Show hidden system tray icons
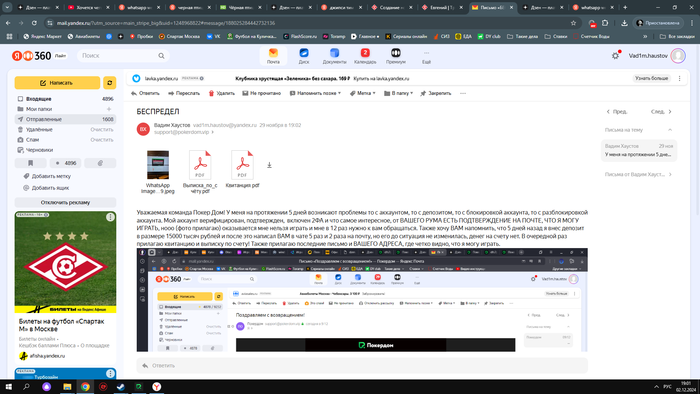Screen dimensions: 700x394 (x=656, y=386)
